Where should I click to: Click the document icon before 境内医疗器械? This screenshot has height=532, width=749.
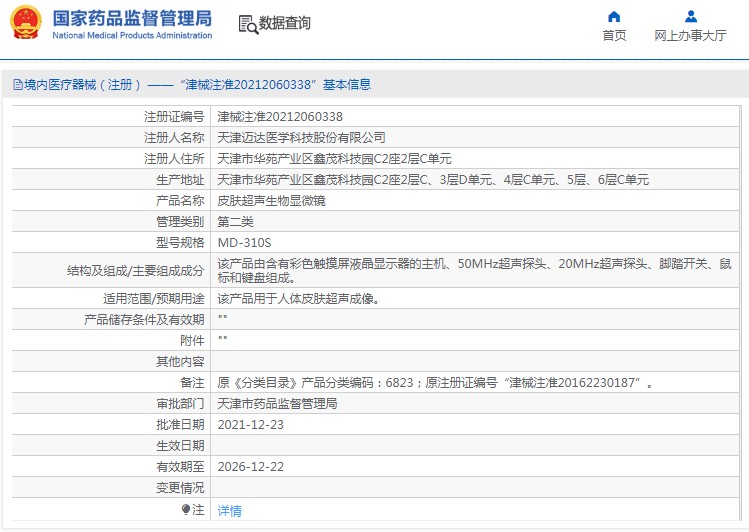[18, 85]
